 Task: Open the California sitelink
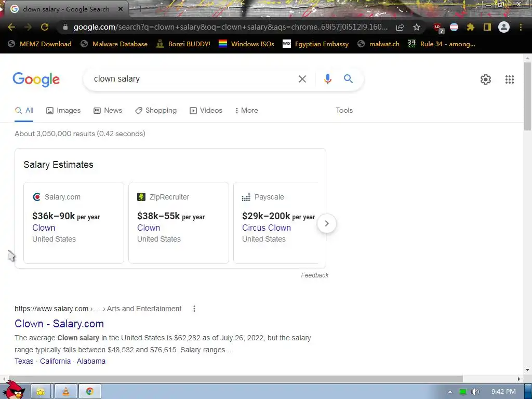(x=55, y=361)
